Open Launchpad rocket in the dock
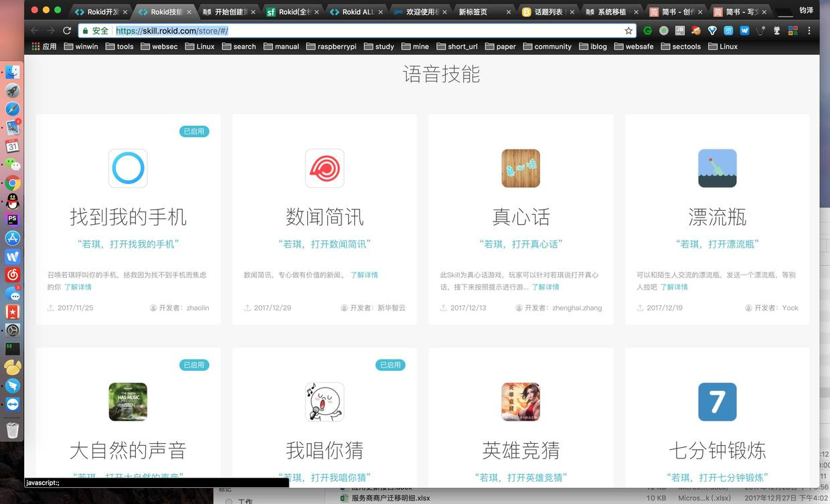The width and height of the screenshot is (830, 504). [x=13, y=90]
